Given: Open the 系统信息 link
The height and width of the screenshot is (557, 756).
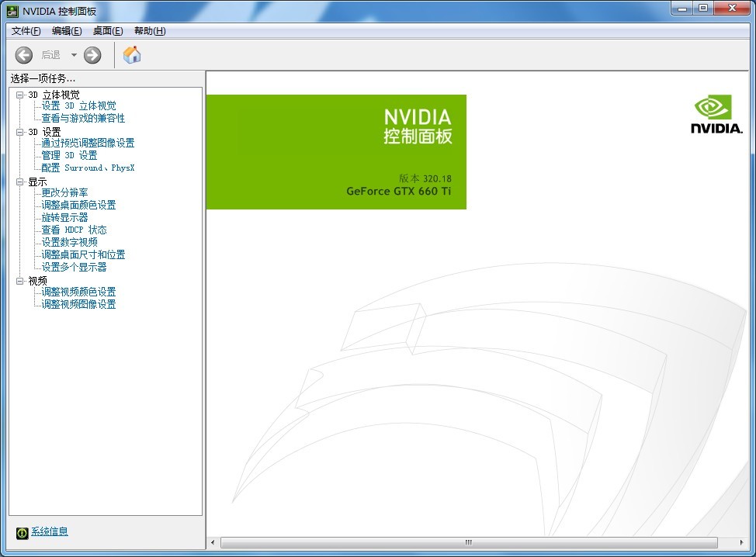Looking at the screenshot, I should tap(50, 531).
